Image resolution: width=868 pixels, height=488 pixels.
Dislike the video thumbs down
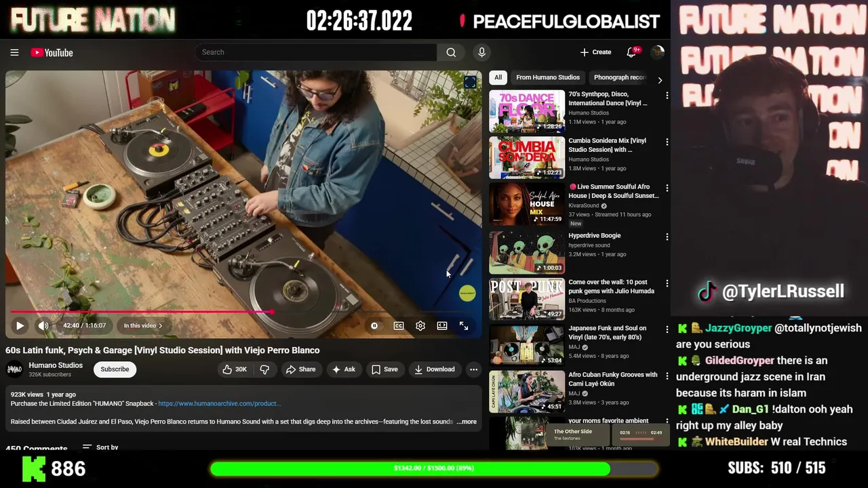pyautogui.click(x=265, y=369)
